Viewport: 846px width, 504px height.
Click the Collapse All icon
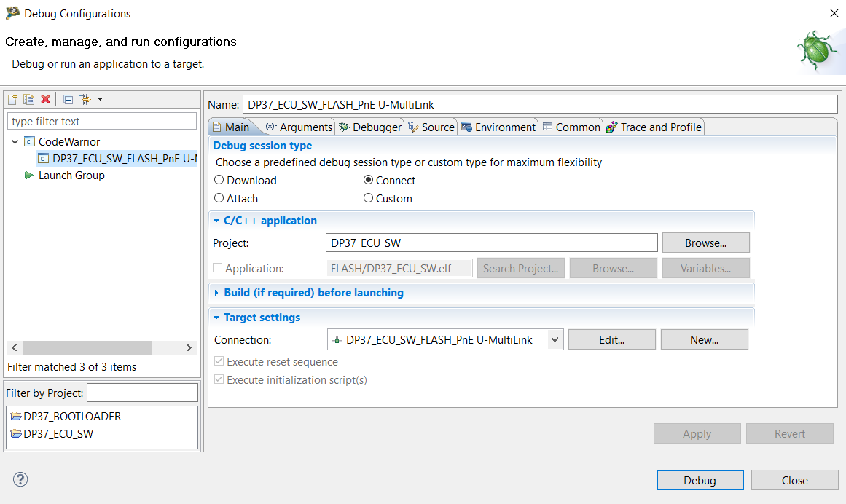(x=68, y=99)
